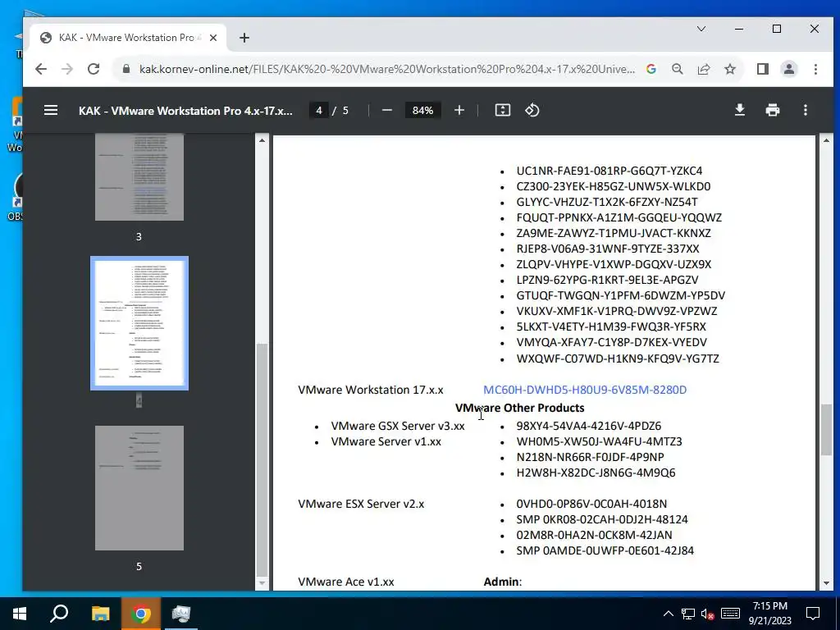Click the muted volume tray icon
This screenshot has height=630, width=840.
[x=708, y=614]
